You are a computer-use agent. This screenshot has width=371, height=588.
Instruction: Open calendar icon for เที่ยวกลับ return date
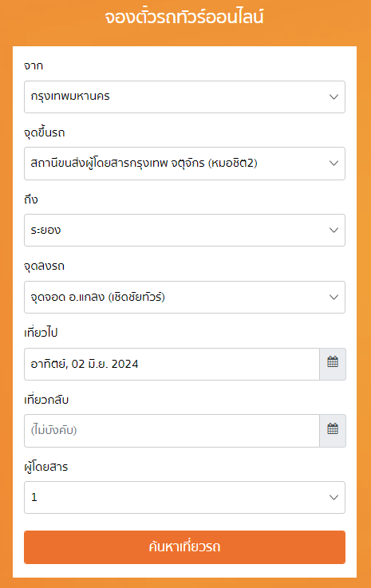pos(333,431)
